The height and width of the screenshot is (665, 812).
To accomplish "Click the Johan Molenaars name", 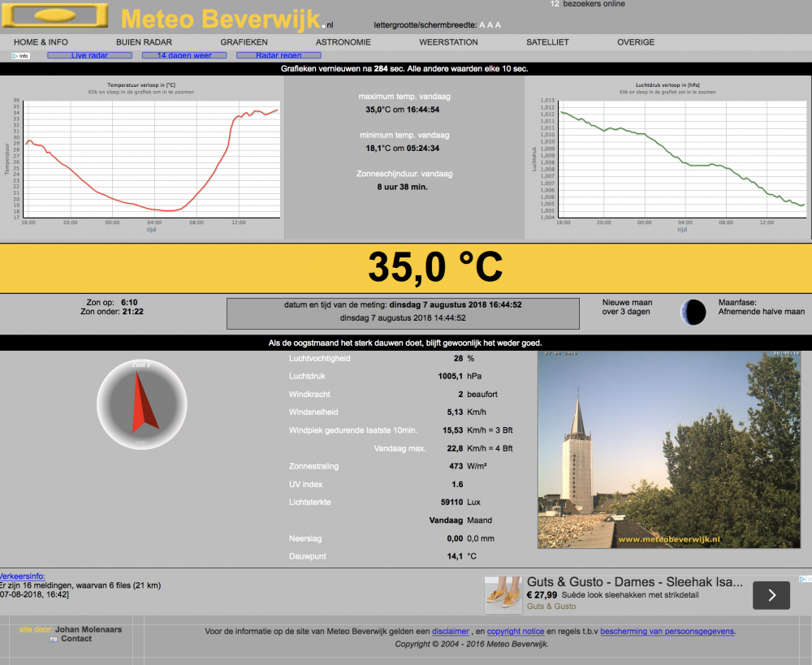I will [x=89, y=630].
